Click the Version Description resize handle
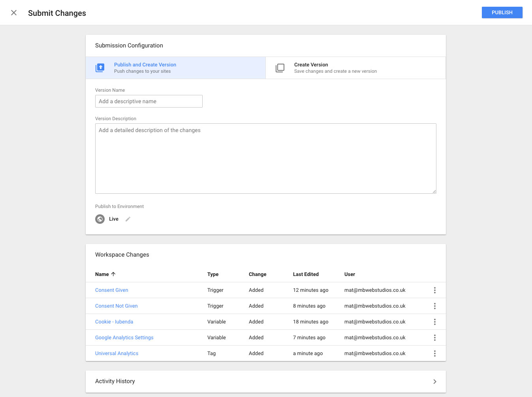 tap(434, 191)
